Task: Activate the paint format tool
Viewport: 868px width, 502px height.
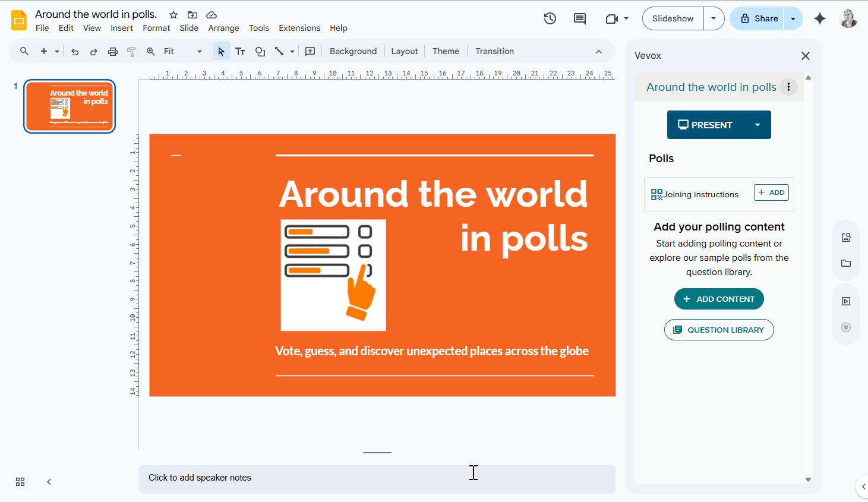Action: coord(131,51)
